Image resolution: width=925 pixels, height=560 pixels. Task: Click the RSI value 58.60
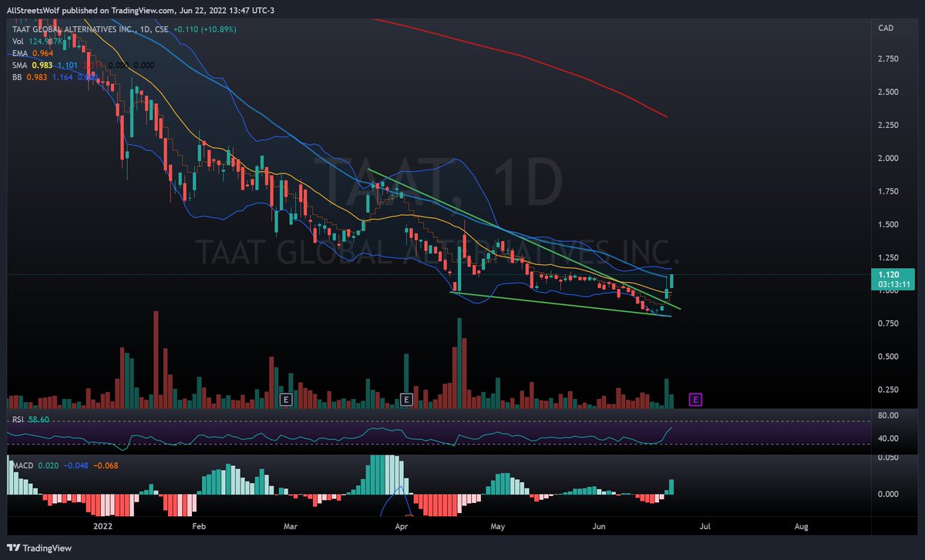coord(37,419)
